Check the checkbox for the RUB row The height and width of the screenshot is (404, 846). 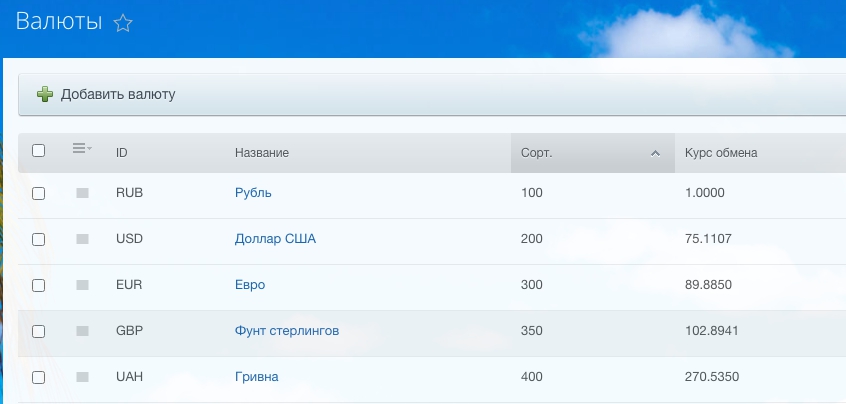pyautogui.click(x=39, y=194)
